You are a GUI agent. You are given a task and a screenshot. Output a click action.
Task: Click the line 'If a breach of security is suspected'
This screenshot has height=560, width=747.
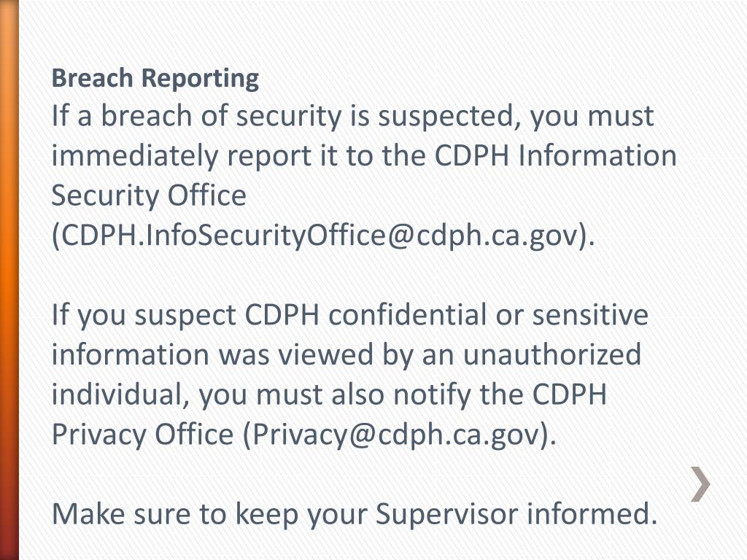point(352,116)
